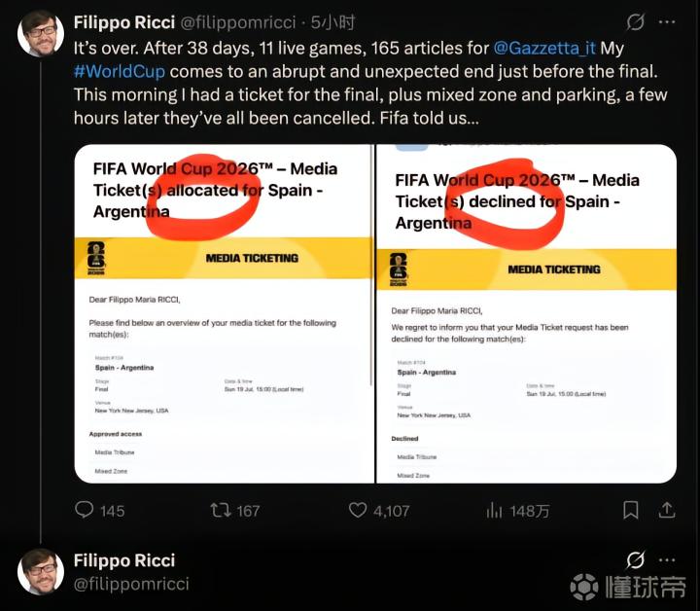This screenshot has width=700, height=611.
Task: Open the reply icon showing 145 comments
Action: click(84, 510)
